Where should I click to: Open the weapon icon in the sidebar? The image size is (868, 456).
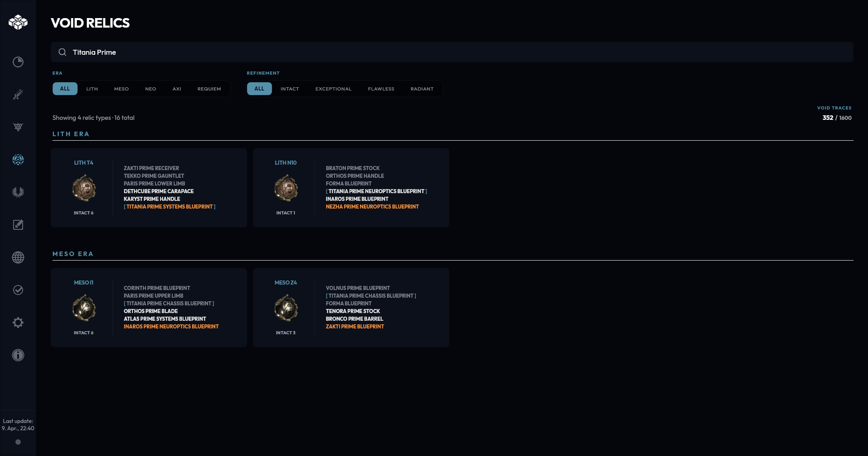pyautogui.click(x=18, y=95)
